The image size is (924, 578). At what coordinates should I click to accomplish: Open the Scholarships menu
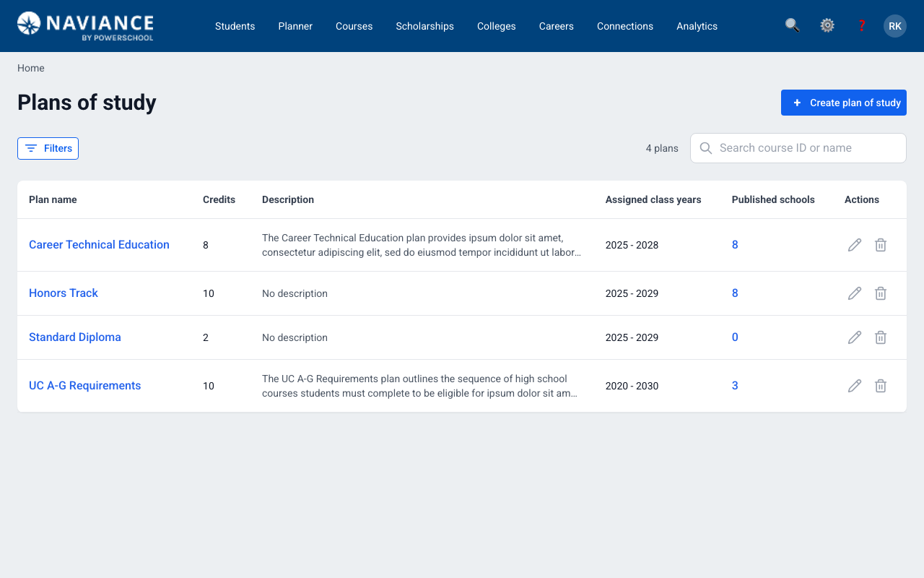424,26
